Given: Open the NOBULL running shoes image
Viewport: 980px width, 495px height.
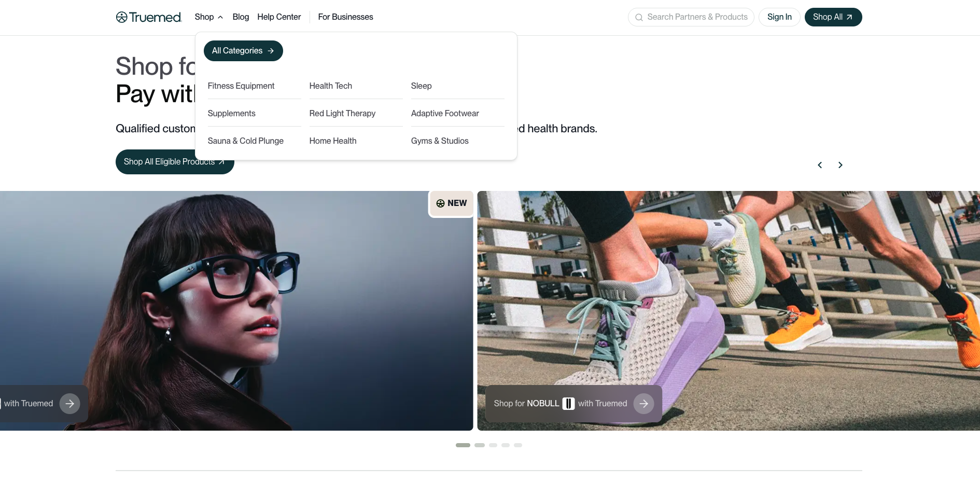Looking at the screenshot, I should pyautogui.click(x=729, y=311).
